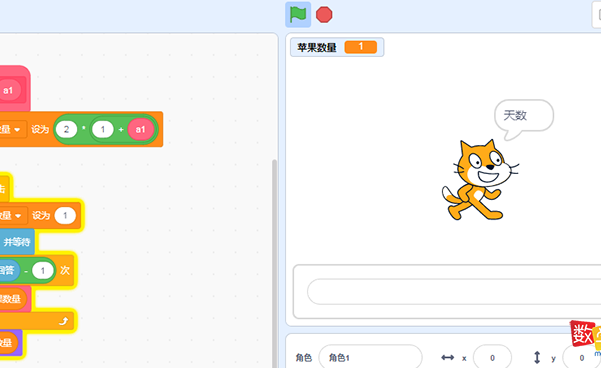Click the loop arrow on the repeat block

(64, 321)
